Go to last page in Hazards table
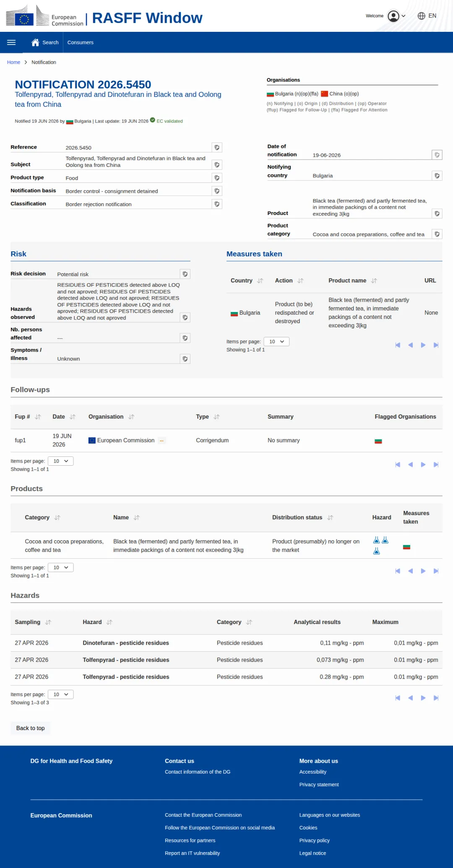Image resolution: width=453 pixels, height=868 pixels. point(436,698)
